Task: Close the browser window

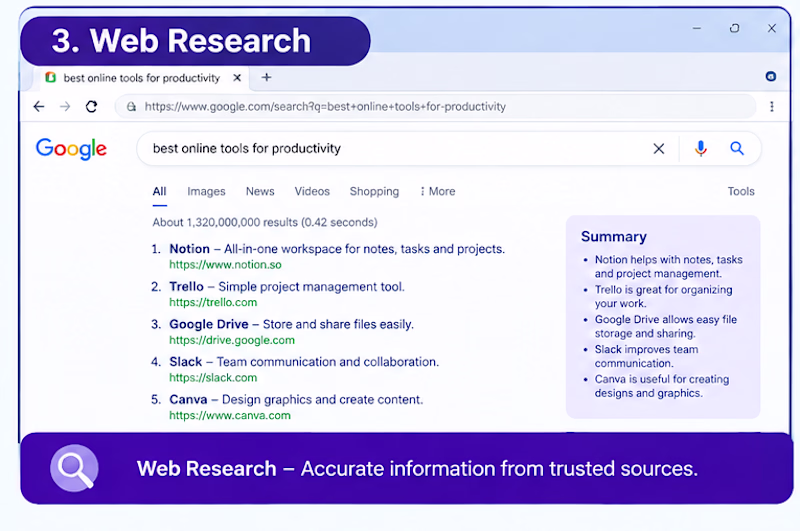Action: point(771,29)
